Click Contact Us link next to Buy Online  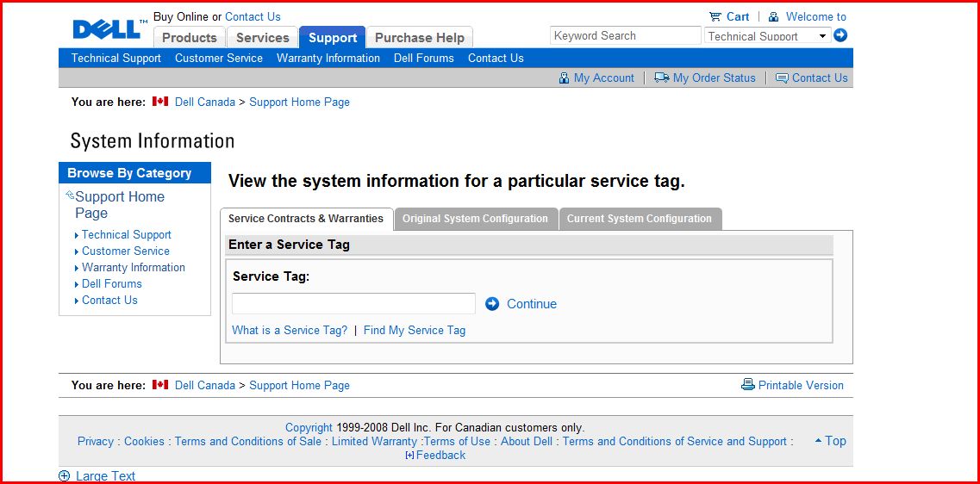(x=253, y=17)
